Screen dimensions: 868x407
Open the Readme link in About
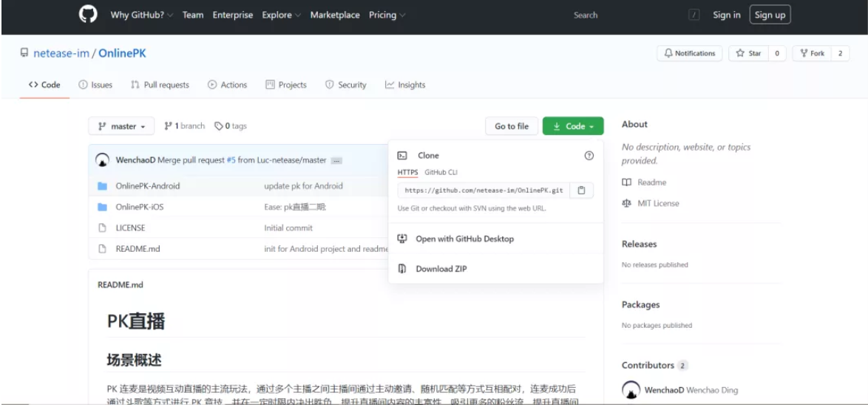[652, 182]
